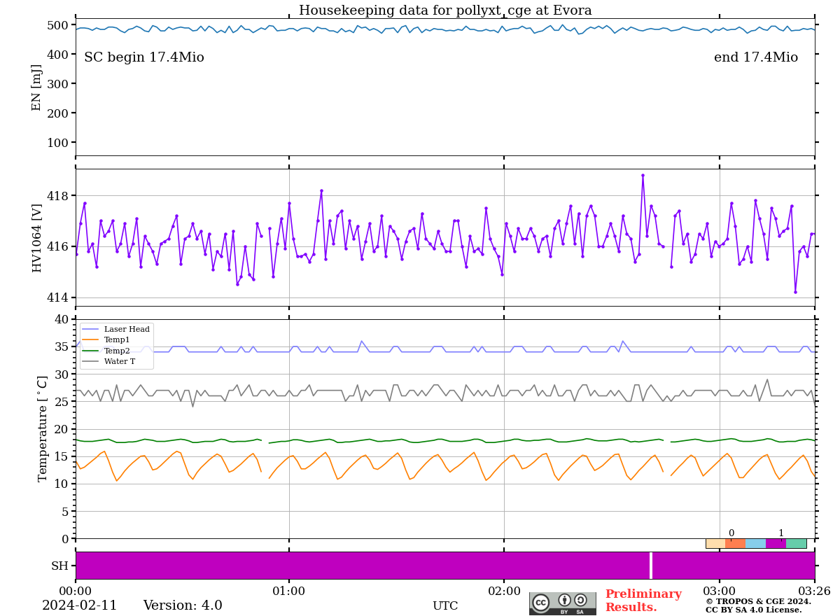Click the SH row label
Viewport: 840px width, 616px height.
(59, 566)
